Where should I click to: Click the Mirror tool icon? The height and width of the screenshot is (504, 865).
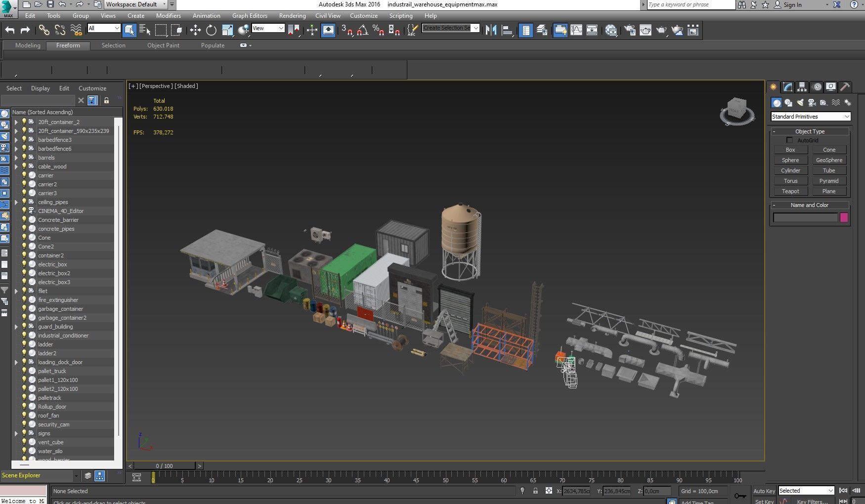point(491,30)
